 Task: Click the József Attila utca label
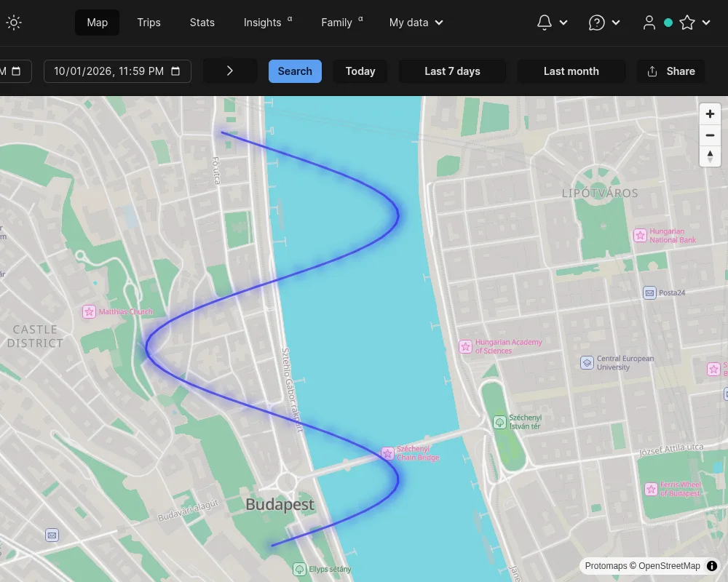point(671,450)
